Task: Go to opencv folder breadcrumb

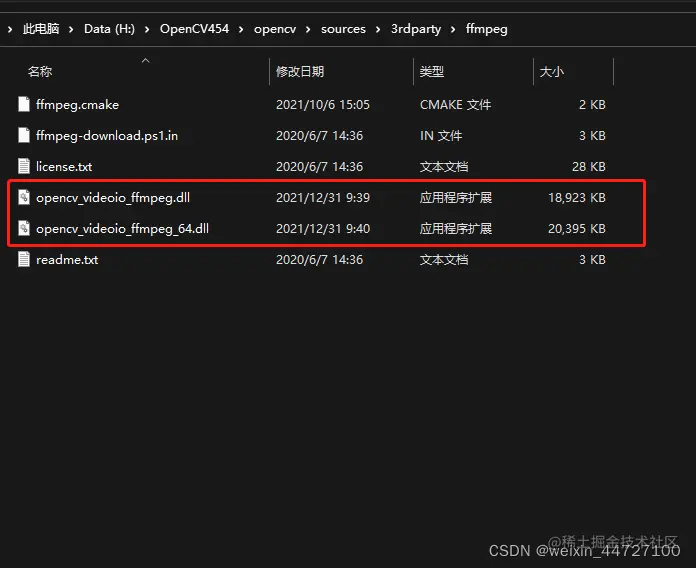Action: (275, 29)
